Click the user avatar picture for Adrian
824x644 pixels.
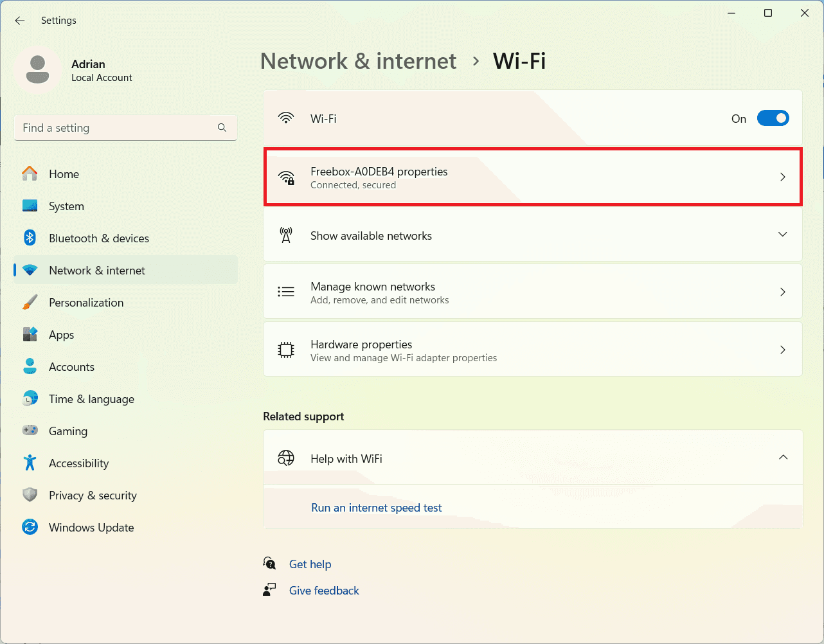click(37, 69)
